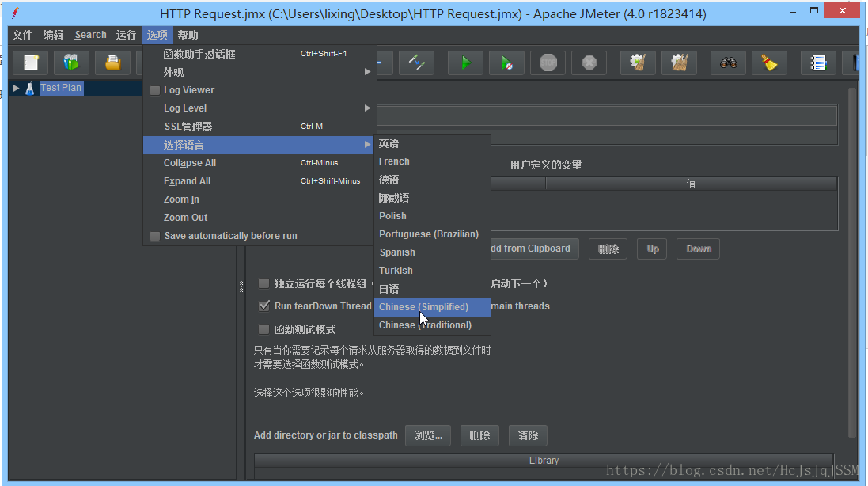
Task: Select Turkish language
Action: point(432,271)
